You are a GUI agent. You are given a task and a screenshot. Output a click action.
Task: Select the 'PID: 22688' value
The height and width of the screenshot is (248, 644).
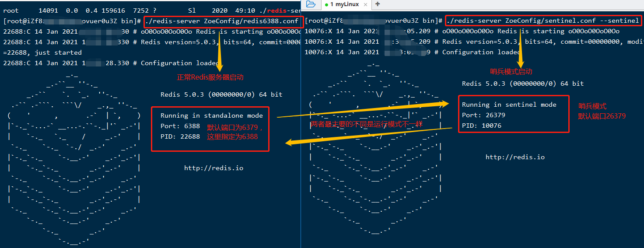[x=180, y=136]
